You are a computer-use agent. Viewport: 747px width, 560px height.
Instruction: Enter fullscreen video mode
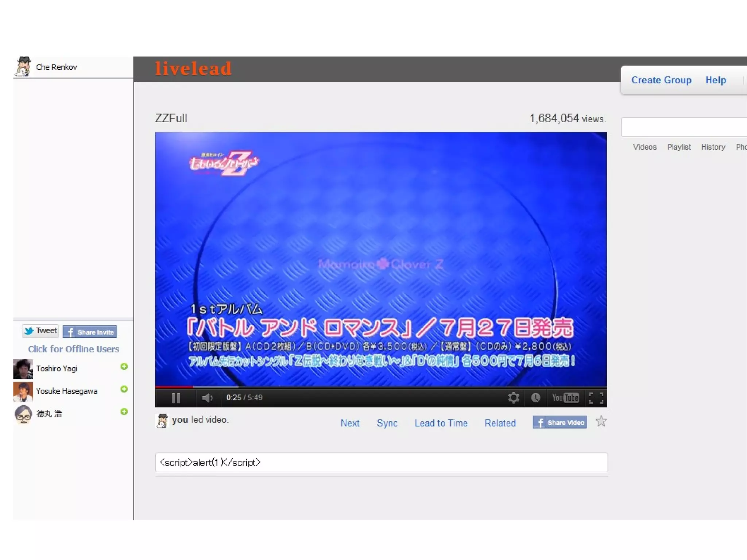pyautogui.click(x=596, y=398)
